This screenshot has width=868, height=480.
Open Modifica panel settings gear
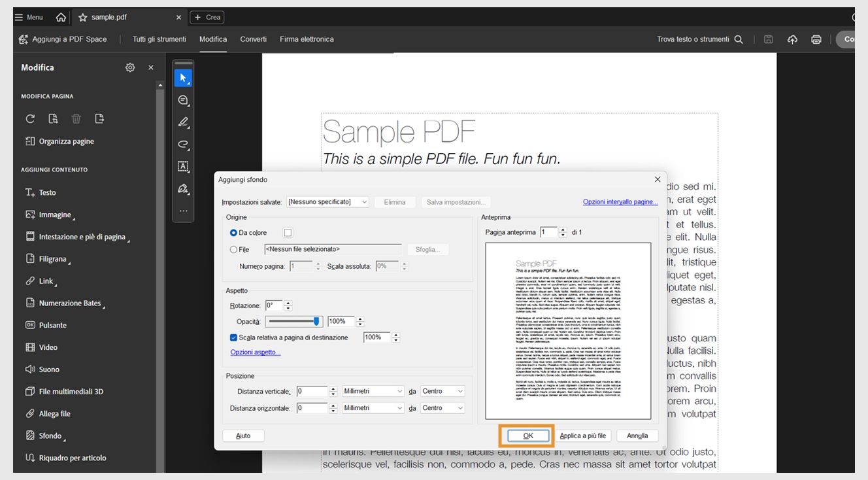(130, 67)
